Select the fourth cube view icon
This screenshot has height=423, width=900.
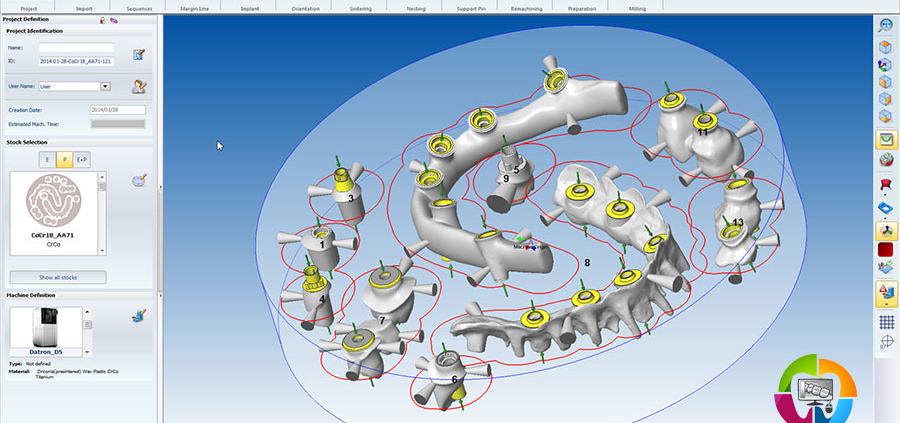click(886, 98)
